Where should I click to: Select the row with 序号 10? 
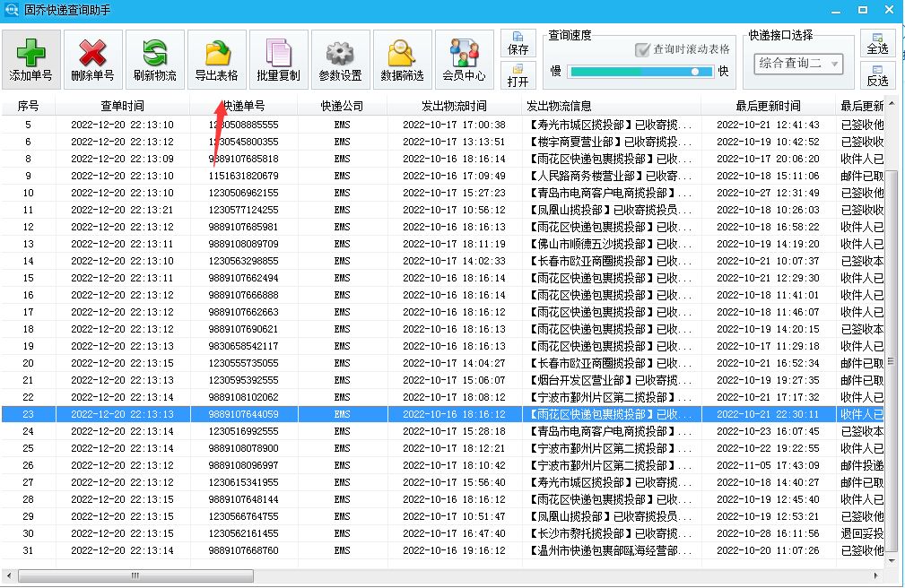(x=269, y=193)
